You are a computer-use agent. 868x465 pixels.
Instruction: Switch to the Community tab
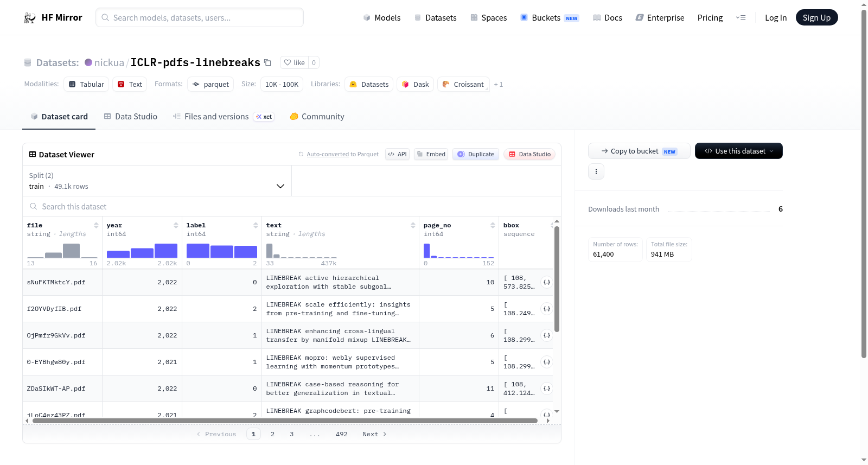click(317, 117)
